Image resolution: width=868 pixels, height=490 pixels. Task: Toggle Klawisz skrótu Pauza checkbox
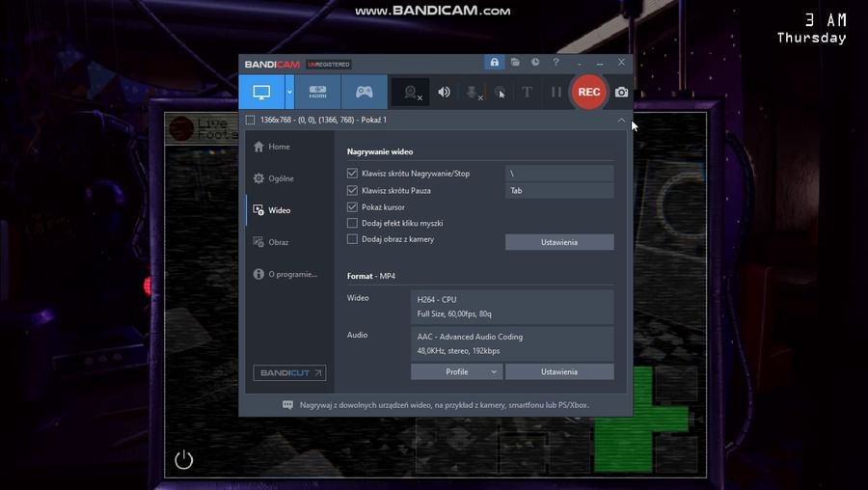[352, 190]
